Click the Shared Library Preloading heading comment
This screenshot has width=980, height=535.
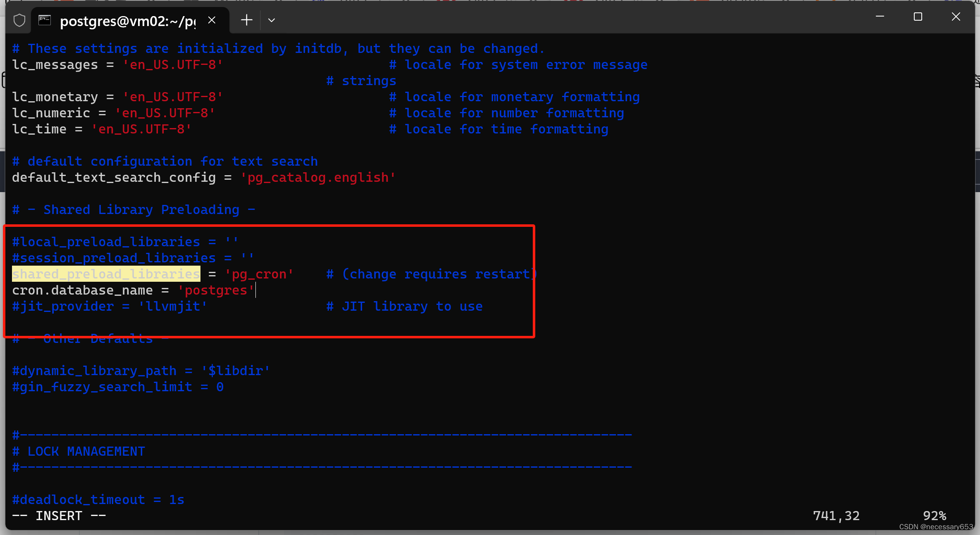coord(133,209)
